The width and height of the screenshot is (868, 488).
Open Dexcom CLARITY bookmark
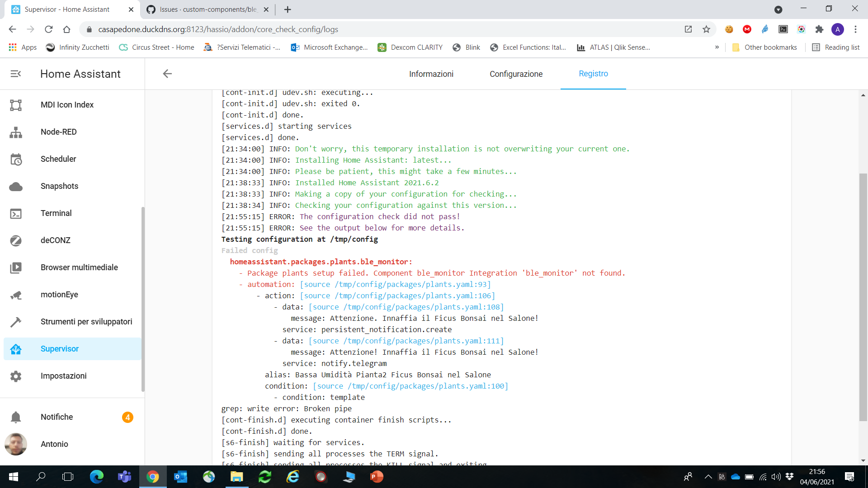410,47
